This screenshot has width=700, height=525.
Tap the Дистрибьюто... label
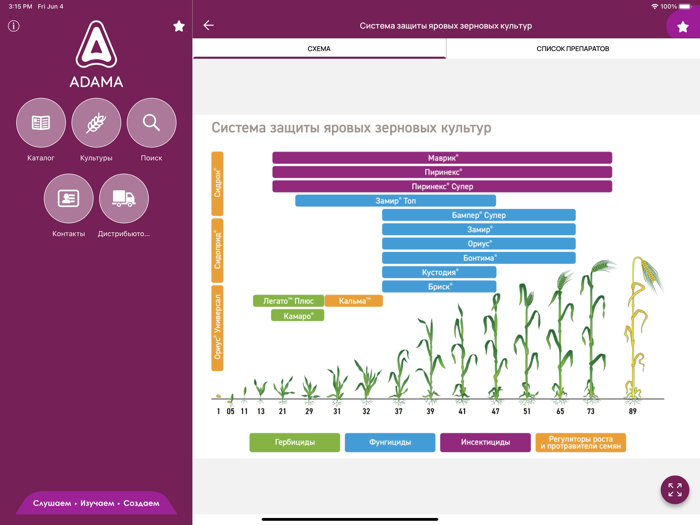(124, 234)
